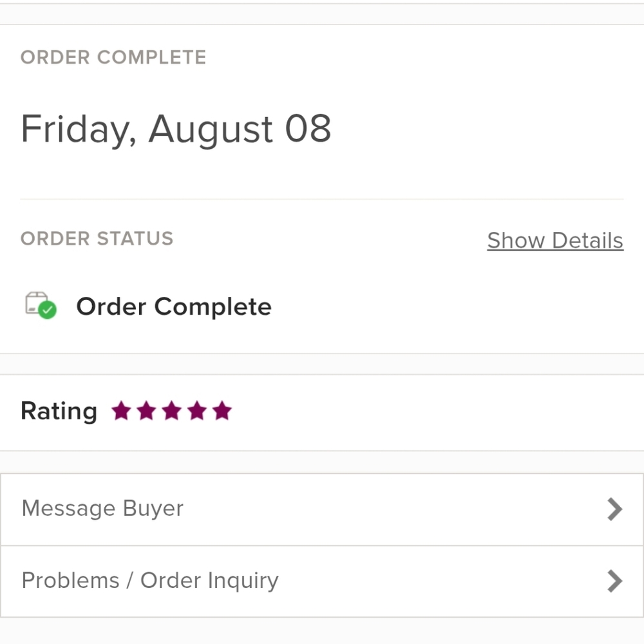
Task: Click the chevron beside Problems / Order Inquiry
Action: 615,581
